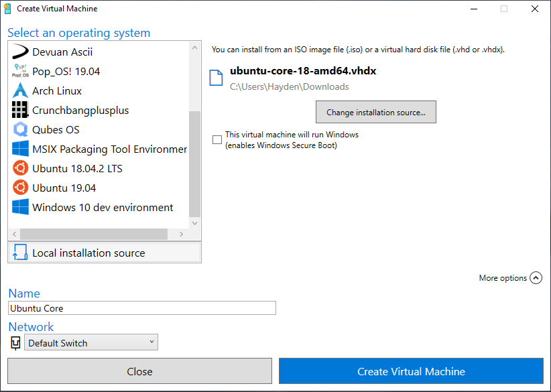
Task: Click the ubuntu-core-18-amd64.vhdx file name
Action: (303, 70)
